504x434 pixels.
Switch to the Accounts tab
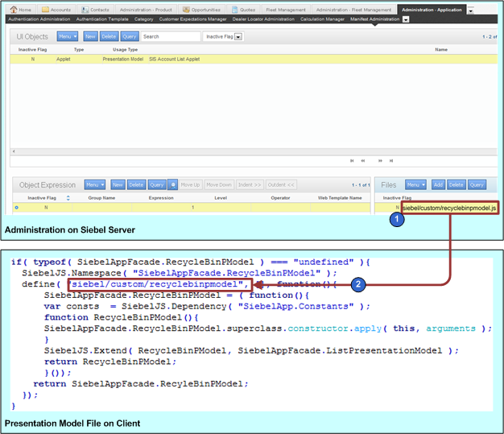[56, 10]
